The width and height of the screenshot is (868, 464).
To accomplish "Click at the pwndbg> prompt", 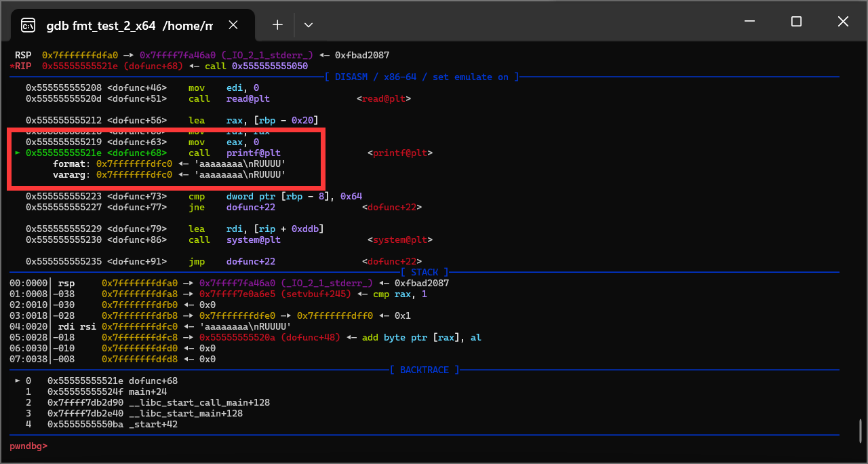I will (28, 446).
